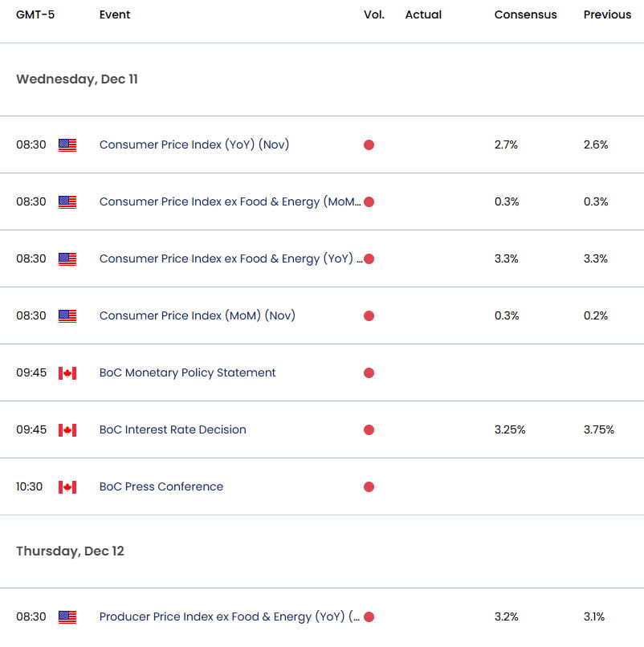This screenshot has height=647, width=644.
Task: Click the Actual column header
Action: point(423,15)
